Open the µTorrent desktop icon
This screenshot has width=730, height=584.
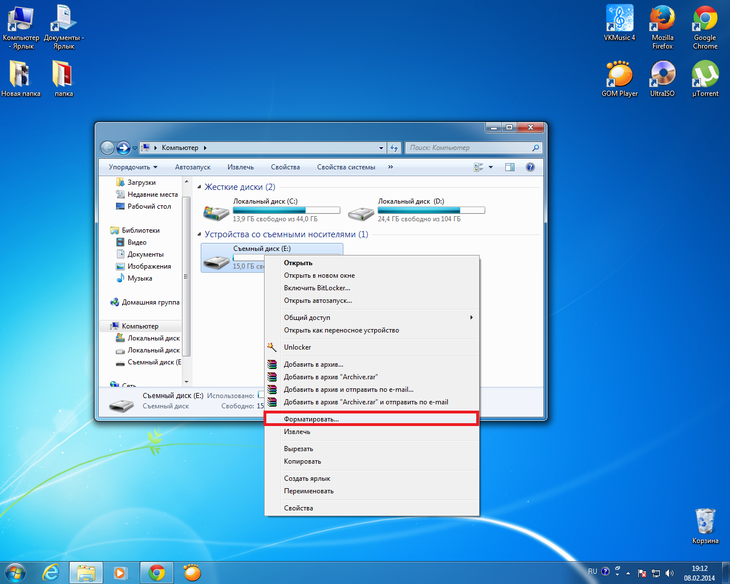point(705,79)
